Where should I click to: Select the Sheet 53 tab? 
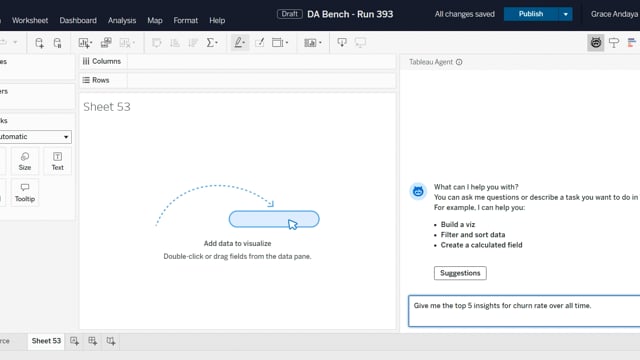[46, 341]
